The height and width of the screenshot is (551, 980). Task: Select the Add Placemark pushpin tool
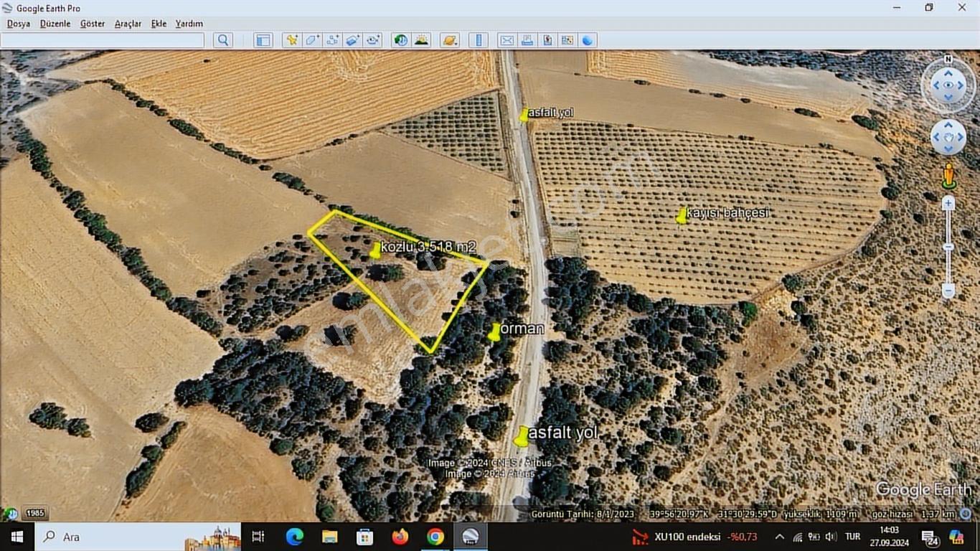(291, 40)
